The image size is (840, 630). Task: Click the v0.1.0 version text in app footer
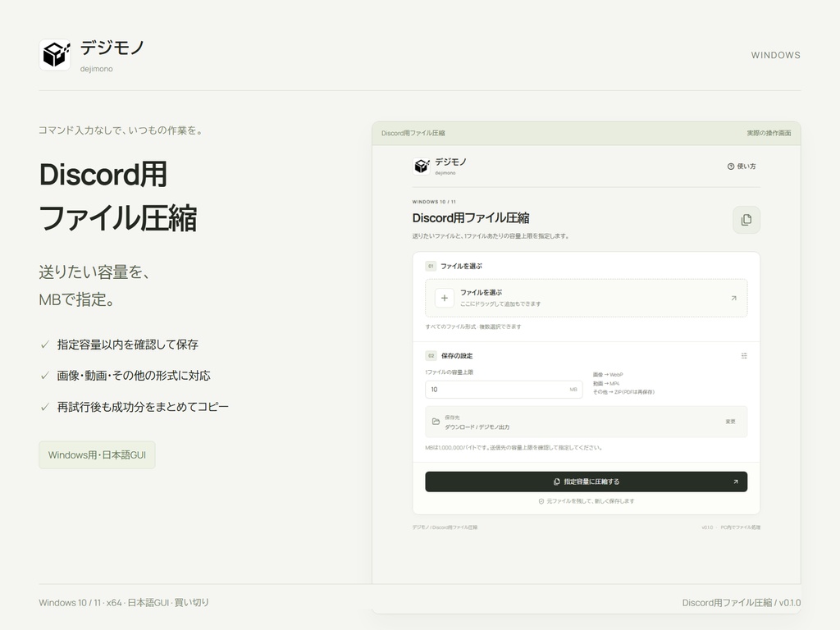click(707, 527)
